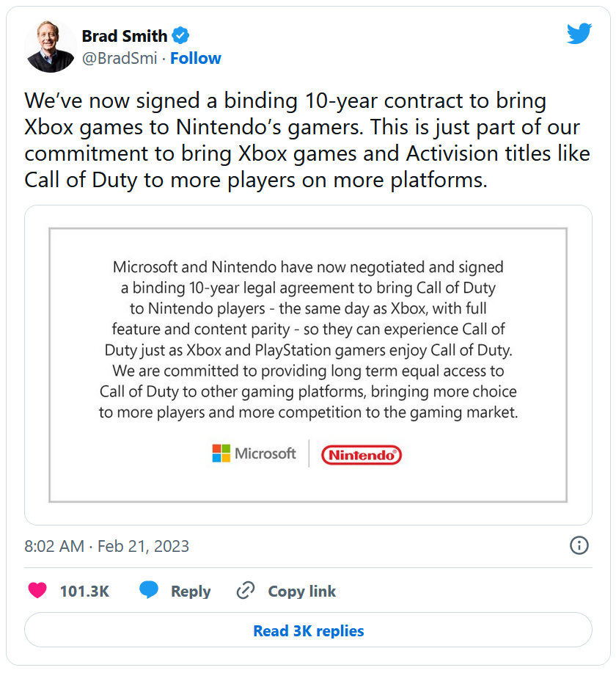Click the copy link chain icon
Image resolution: width=616 pixels, height=673 pixels.
246,591
